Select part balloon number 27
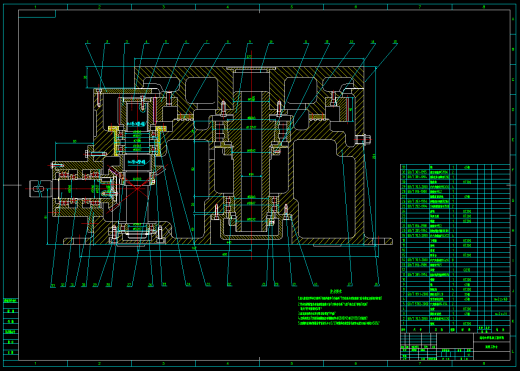Image resolution: width=520 pixels, height=371 pixels. (x=129, y=285)
